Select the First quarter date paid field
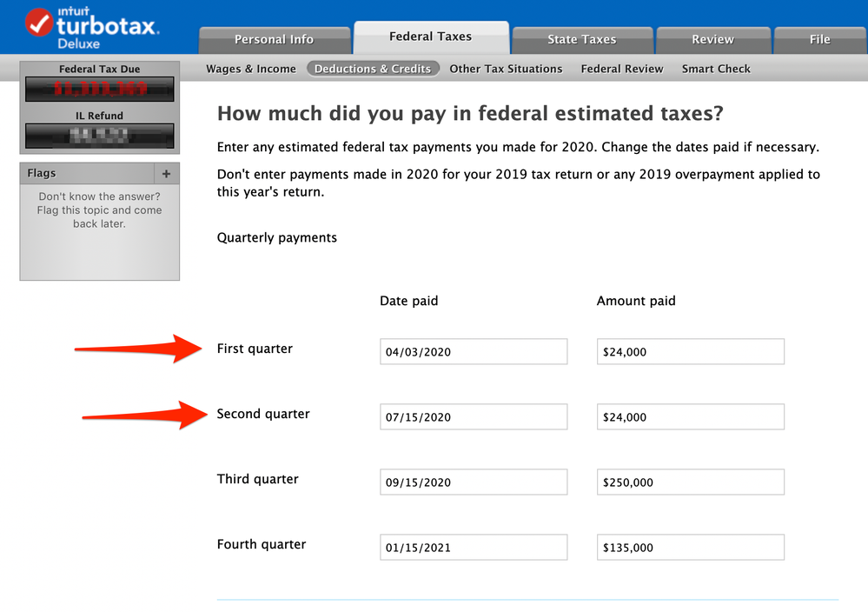This screenshot has width=868, height=612. tap(473, 351)
